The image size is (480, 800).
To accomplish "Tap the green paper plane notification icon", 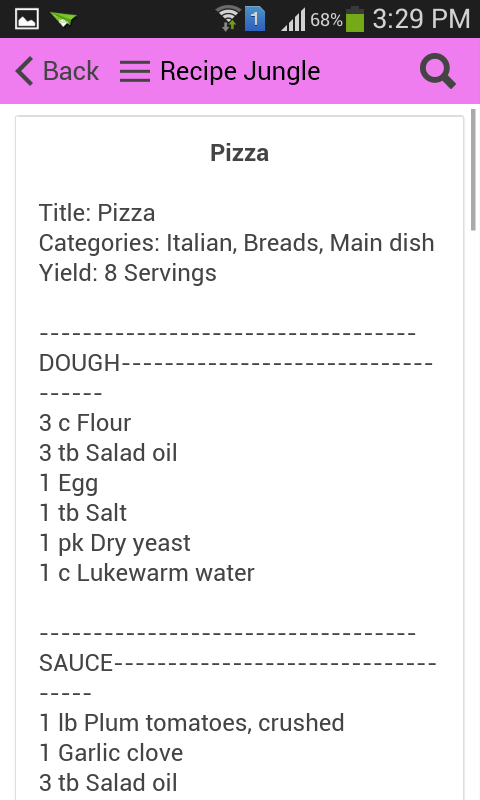I will (x=64, y=19).
